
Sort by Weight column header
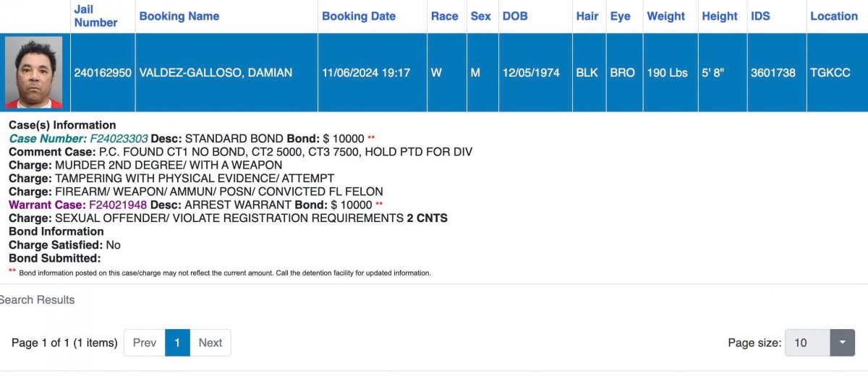tap(665, 16)
